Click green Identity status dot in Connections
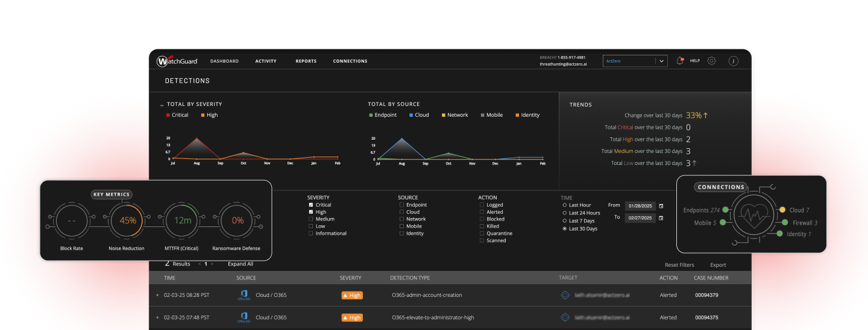The image size is (868, 330). [x=780, y=234]
